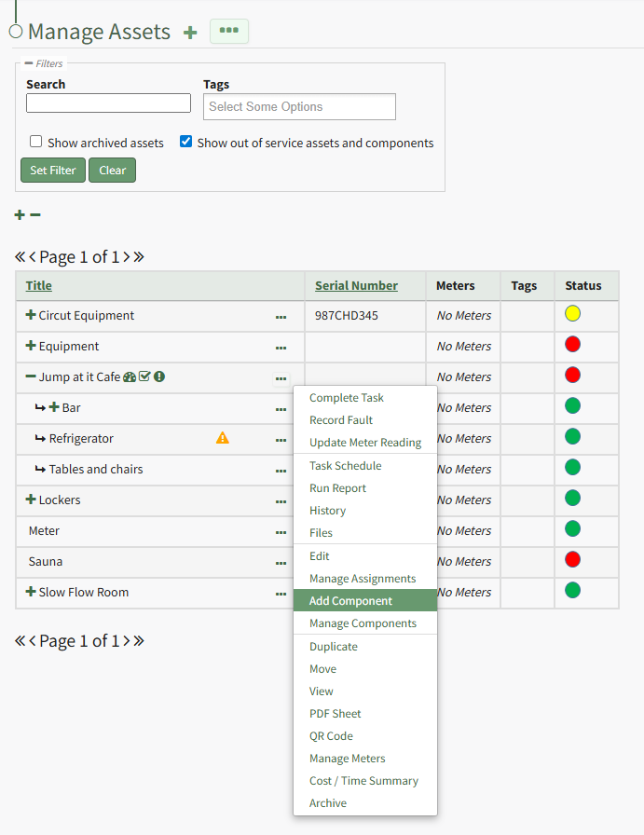
Task: Enable the Show archived assets checkbox
Action: [x=36, y=142]
